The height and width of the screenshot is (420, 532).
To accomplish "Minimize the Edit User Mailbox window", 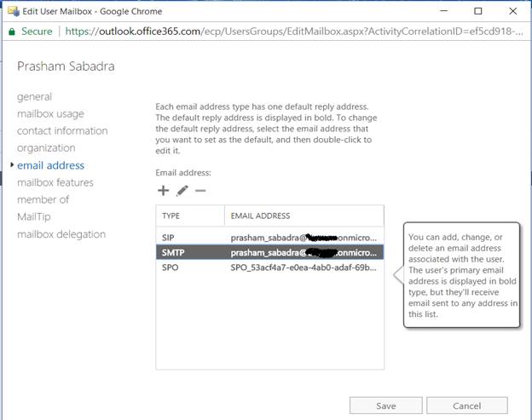I will (444, 11).
